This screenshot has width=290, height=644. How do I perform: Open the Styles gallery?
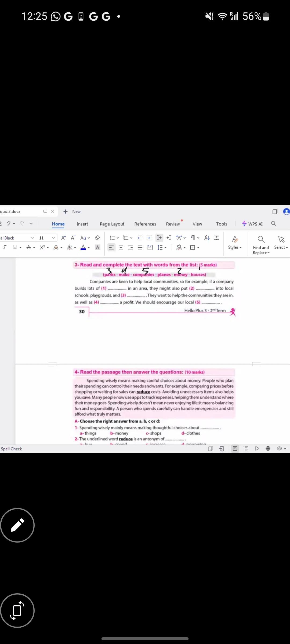[235, 243]
